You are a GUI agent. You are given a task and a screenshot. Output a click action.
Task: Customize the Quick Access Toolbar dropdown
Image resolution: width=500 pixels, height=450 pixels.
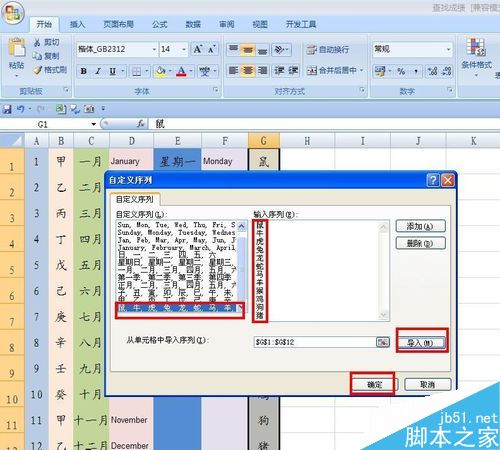(103, 109)
